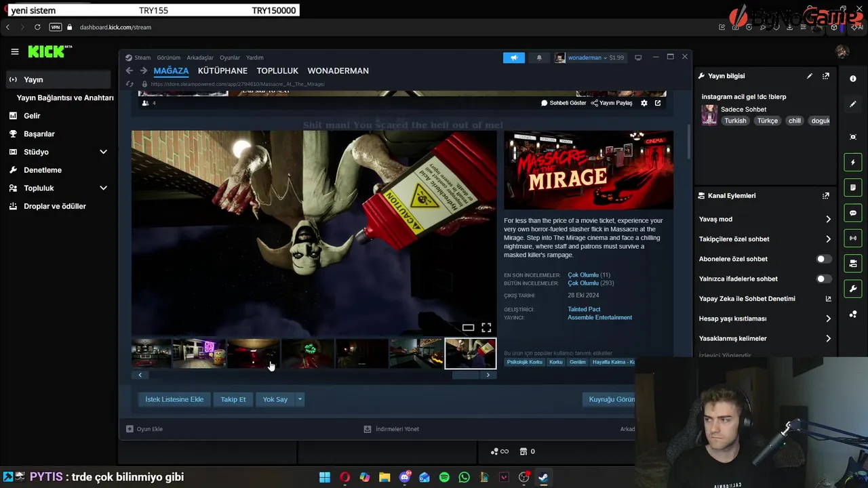Open broadcast settings gear in Steam
The image size is (868, 488).
(x=644, y=103)
